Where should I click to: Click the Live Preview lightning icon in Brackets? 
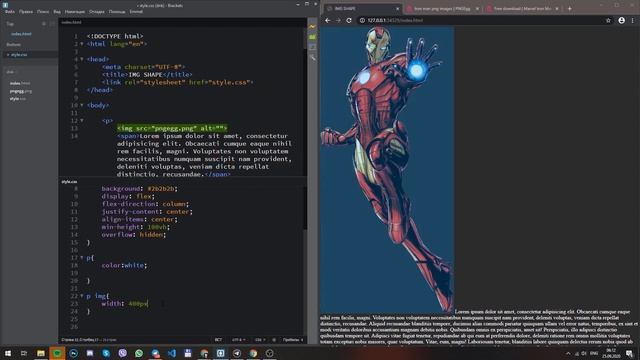(x=312, y=27)
